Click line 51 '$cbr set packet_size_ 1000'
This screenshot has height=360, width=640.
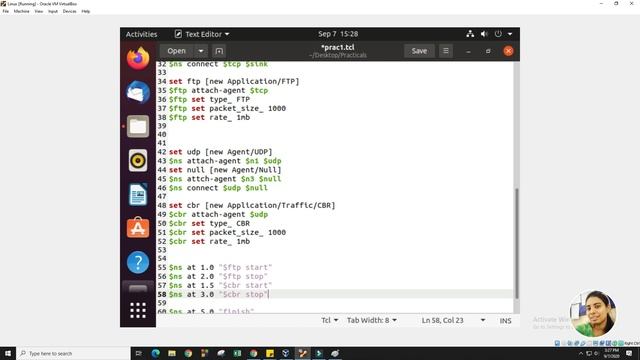[x=227, y=232]
